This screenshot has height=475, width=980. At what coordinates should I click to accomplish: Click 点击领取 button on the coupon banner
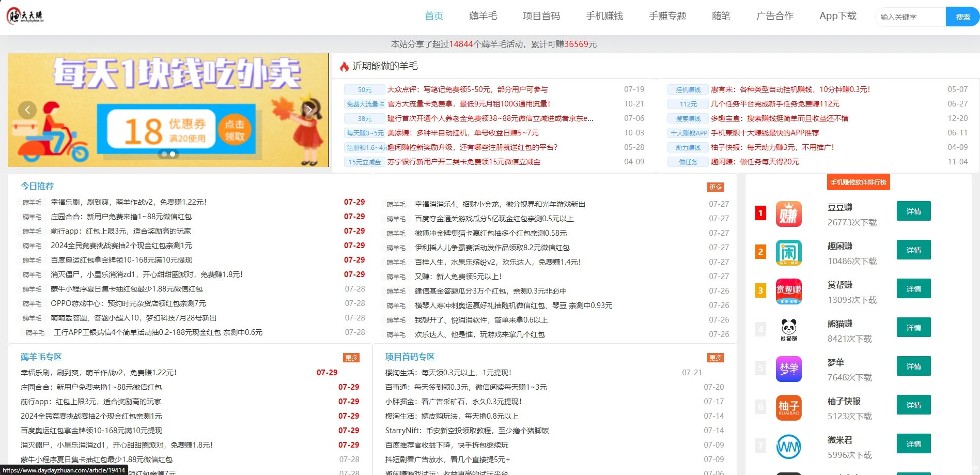coord(235,130)
